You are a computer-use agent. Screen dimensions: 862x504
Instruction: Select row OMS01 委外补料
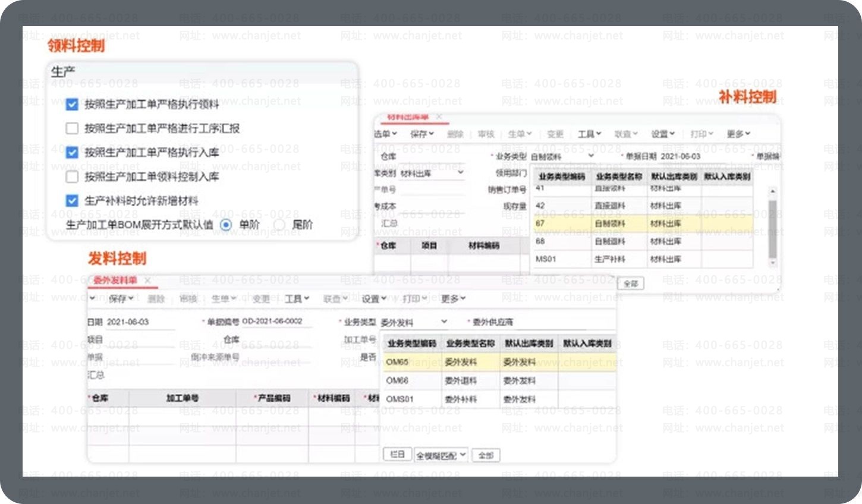point(499,399)
